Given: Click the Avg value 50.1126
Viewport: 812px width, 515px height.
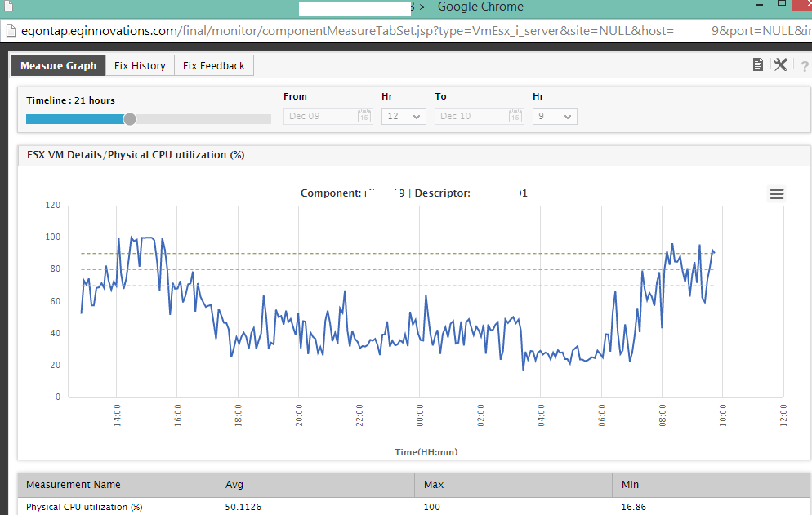Looking at the screenshot, I should point(243,507).
